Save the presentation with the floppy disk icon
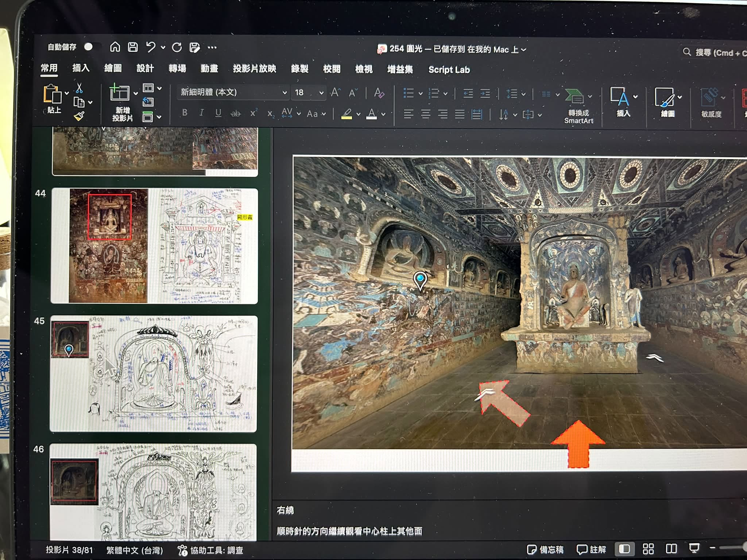The image size is (747, 560). pos(133,47)
